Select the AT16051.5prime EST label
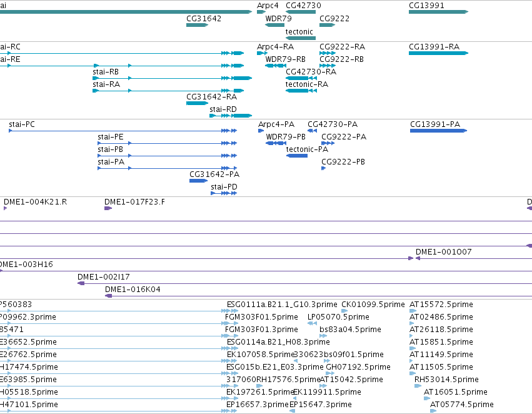This screenshot has width=532, height=414. pos(455,392)
